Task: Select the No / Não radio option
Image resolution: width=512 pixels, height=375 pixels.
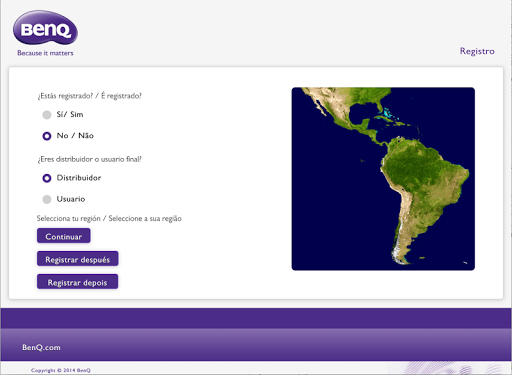Action: tap(47, 136)
